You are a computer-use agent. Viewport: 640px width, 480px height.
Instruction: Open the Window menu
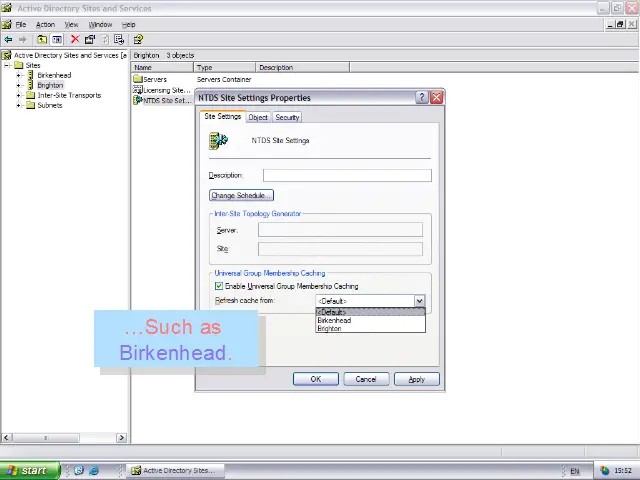[x=100, y=24]
